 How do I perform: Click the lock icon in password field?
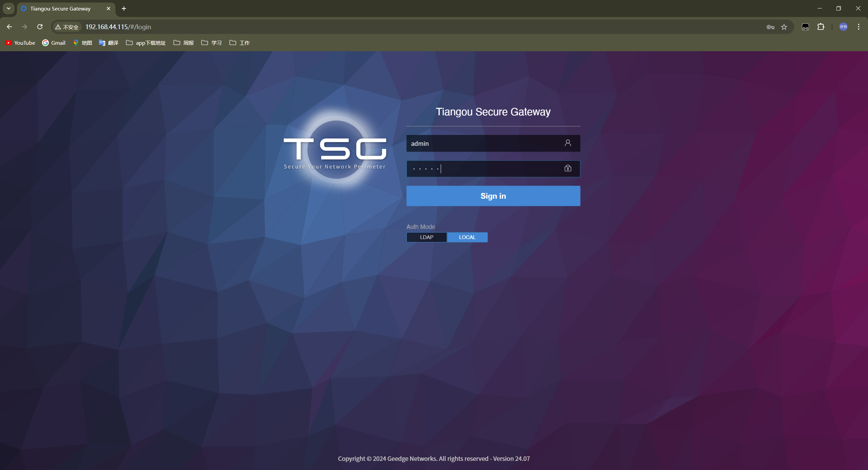[x=568, y=168]
